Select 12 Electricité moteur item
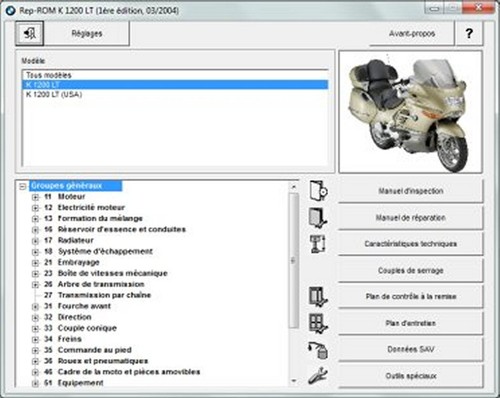Screen dimensions: 500x398 [x=84, y=208]
